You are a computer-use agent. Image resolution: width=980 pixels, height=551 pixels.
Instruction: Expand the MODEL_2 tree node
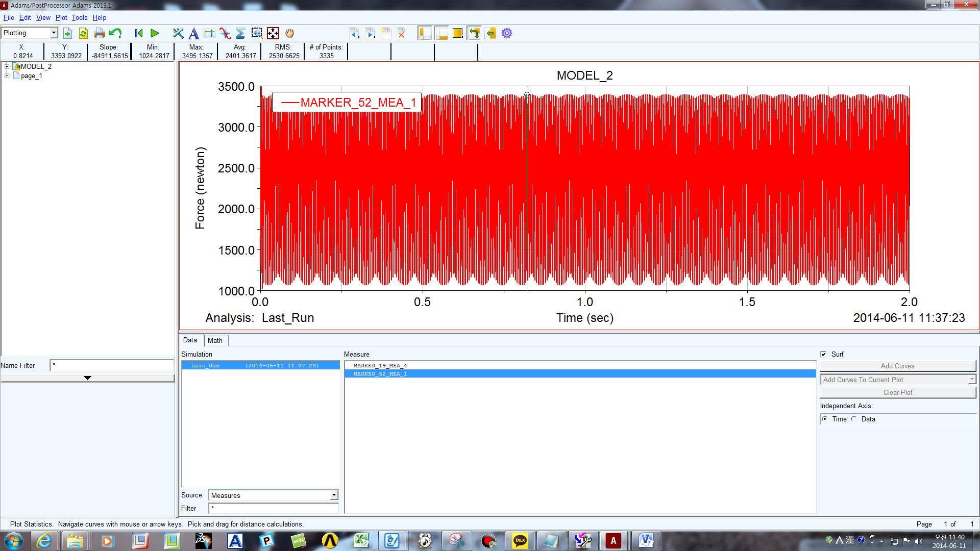pyautogui.click(x=7, y=66)
